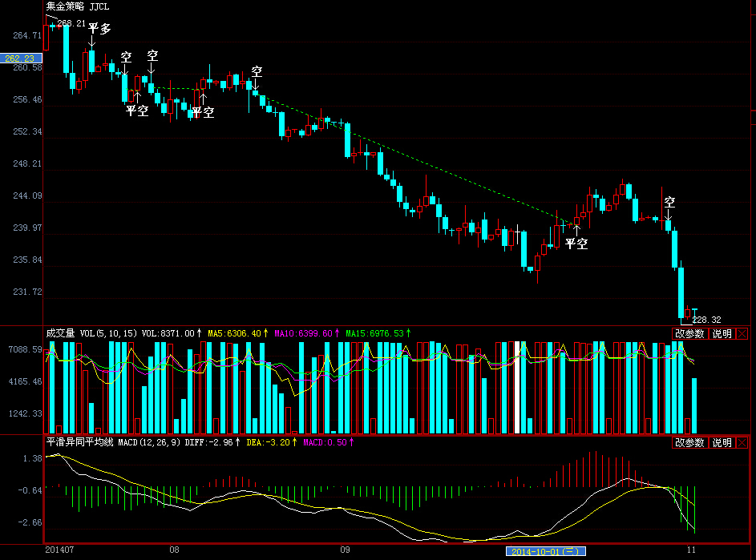Click the 231.72 price axis label
756x560 pixels.
[x=27, y=292]
